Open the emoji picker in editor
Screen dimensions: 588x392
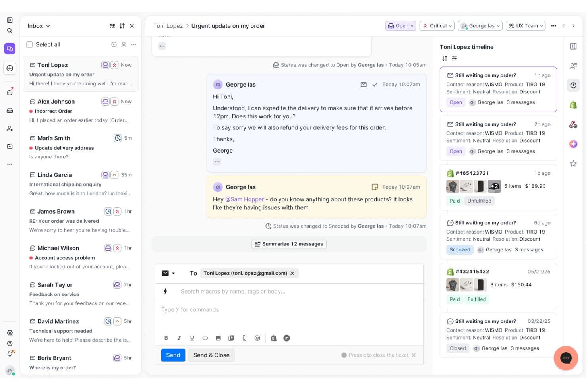(257, 338)
